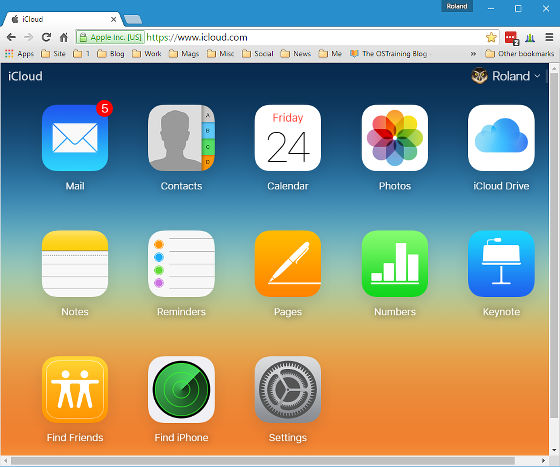This screenshot has width=560, height=467.
Task: Open the Misc bookmarks folder
Action: pos(220,54)
